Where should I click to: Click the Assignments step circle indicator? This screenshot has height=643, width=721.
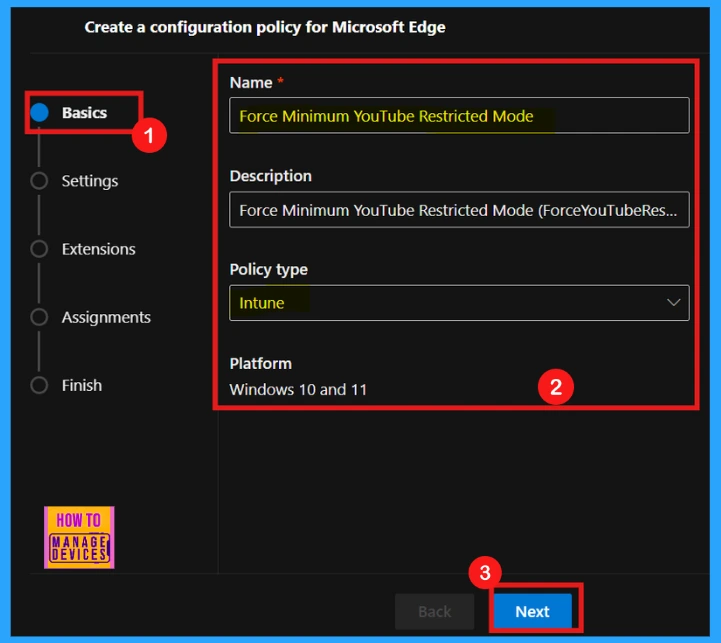tap(39, 317)
